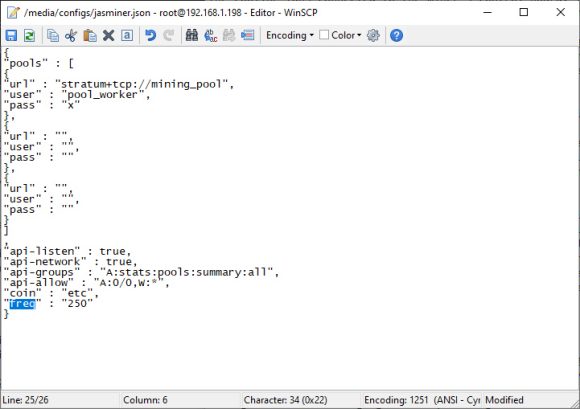The height and width of the screenshot is (409, 580).
Task: Delete selection with the X icon
Action: (x=108, y=36)
